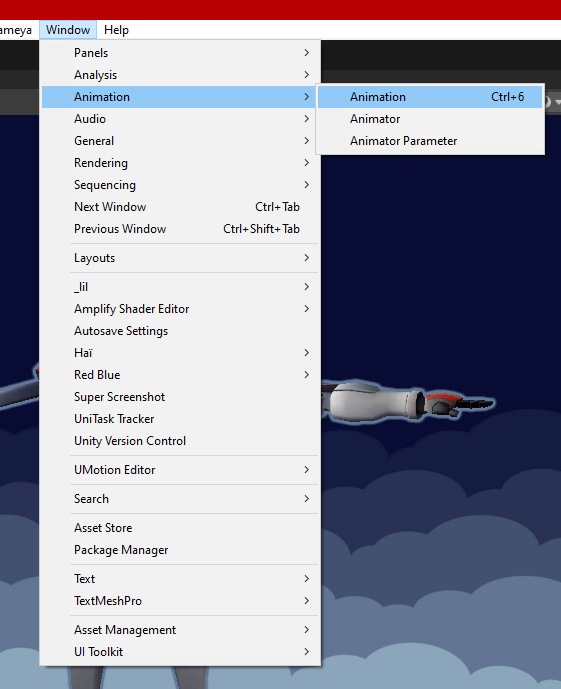Open the Layouts submenu

coord(180,257)
